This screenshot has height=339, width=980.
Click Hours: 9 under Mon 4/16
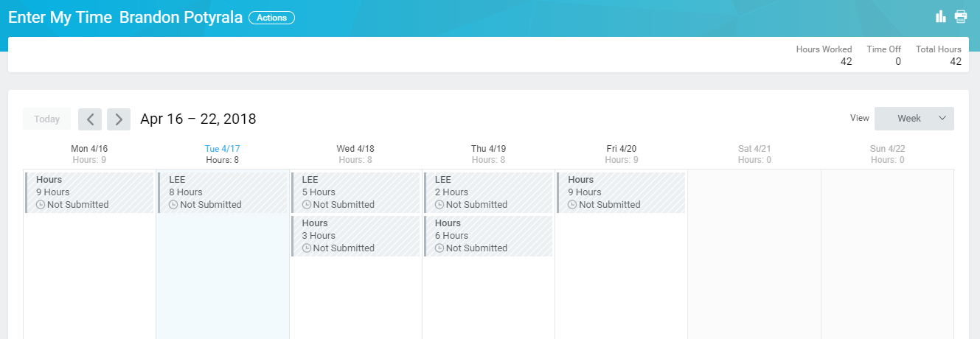(89, 160)
